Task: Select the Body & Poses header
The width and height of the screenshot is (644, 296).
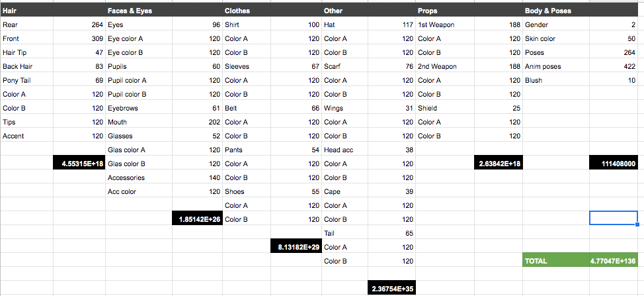Action: click(555, 11)
